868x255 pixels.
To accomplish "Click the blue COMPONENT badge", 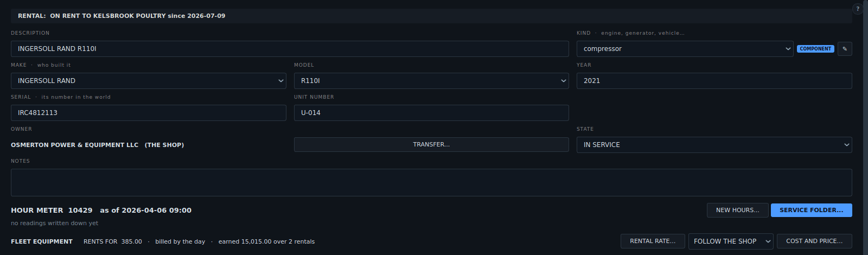I will pos(815,49).
